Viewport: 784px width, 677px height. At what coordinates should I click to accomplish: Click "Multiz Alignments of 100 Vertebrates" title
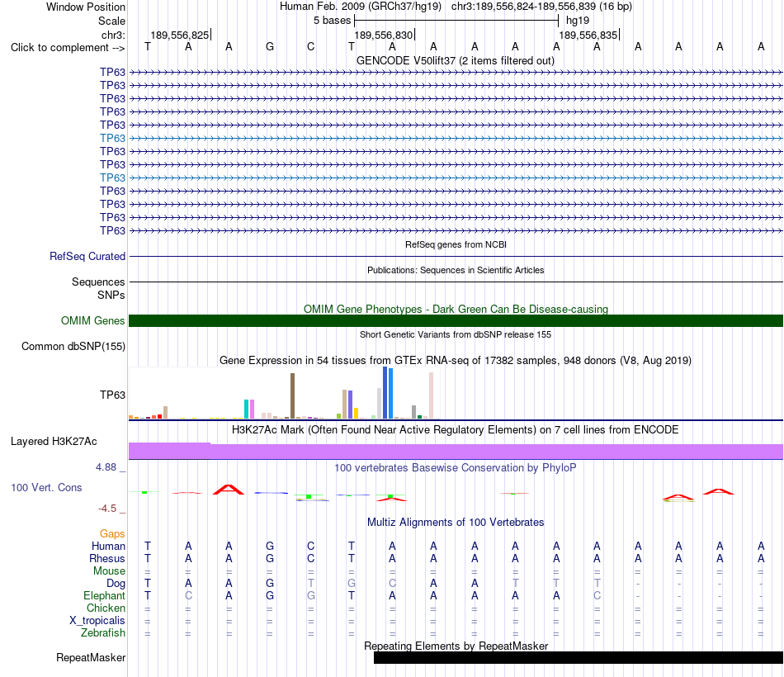[x=456, y=523]
